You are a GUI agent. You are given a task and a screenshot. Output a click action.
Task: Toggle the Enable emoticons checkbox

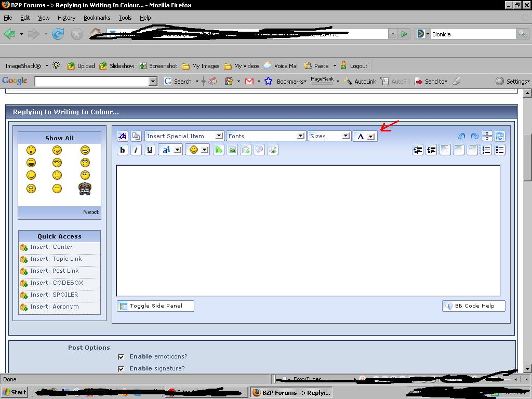[121, 356]
